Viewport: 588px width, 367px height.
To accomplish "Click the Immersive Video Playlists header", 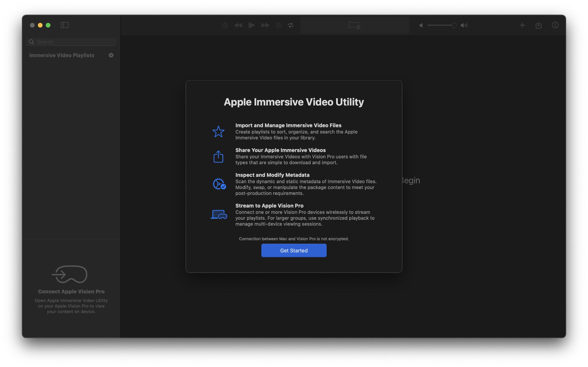I will [x=62, y=55].
